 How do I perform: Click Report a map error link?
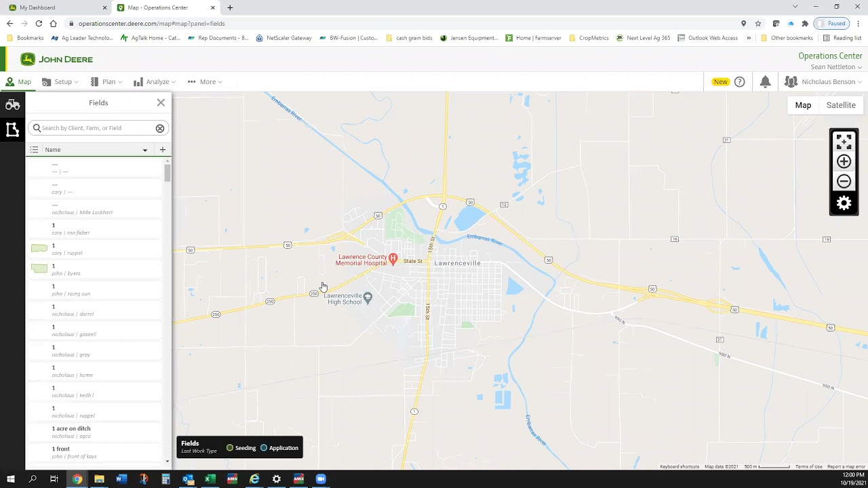(846, 467)
